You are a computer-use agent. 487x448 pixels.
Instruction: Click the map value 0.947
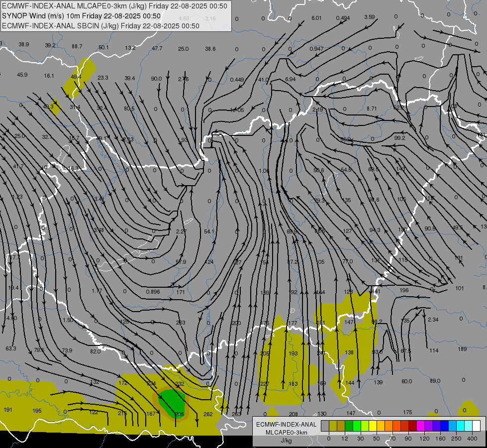click(x=316, y=49)
